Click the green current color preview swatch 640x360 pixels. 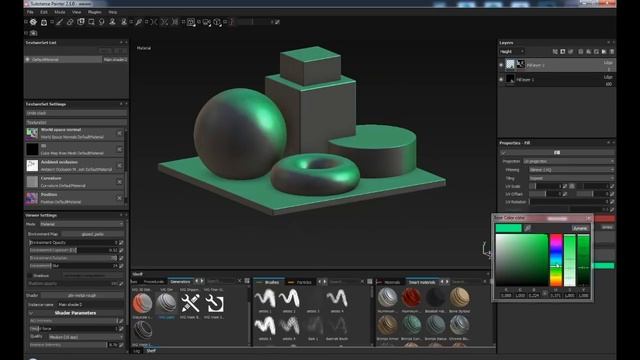(509, 228)
